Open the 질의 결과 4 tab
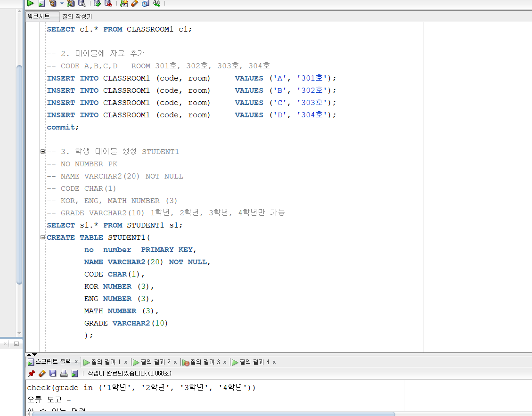This screenshot has height=416, width=532. pos(251,362)
